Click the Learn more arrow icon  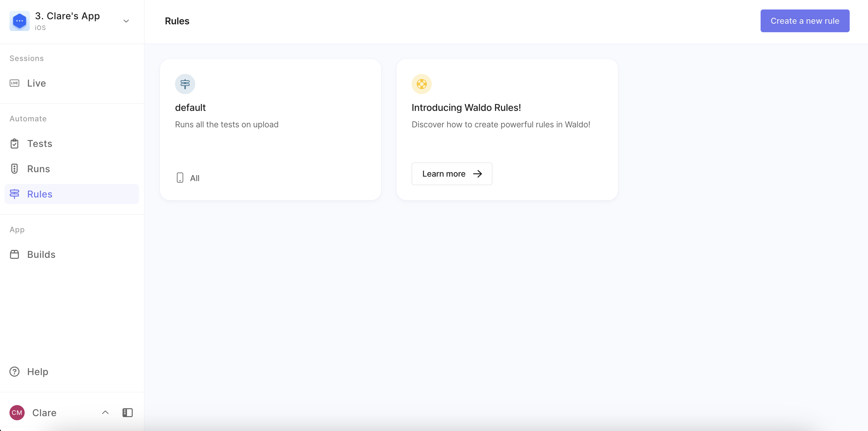pos(477,174)
